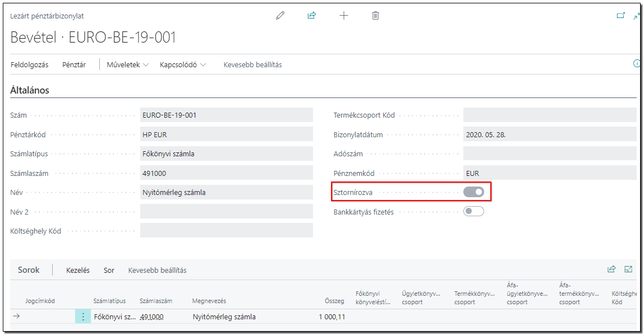This screenshot has width=644, height=335.
Task: Click the Pénznemkód field EUR
Action: [550, 173]
